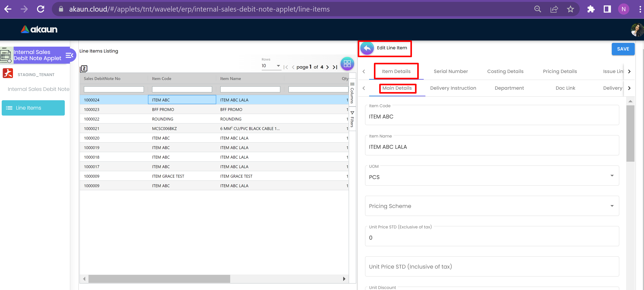Bookmark page with star icon
Screen dimensions: 644x290
[x=570, y=9]
